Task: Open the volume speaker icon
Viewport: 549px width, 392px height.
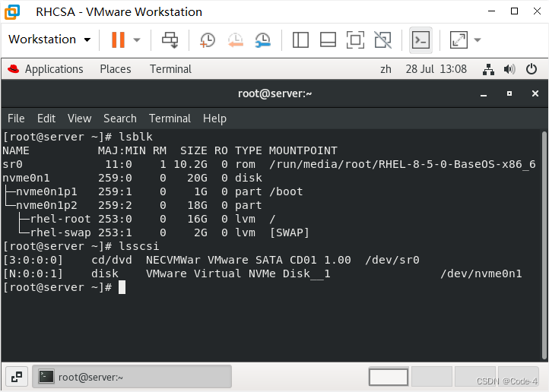Action: 509,69
